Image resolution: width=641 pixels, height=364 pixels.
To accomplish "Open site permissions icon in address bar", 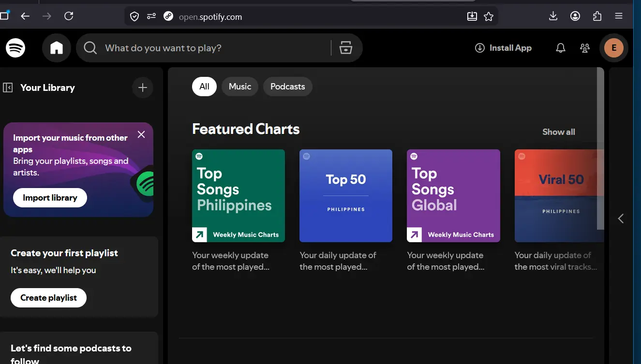I will point(151,16).
